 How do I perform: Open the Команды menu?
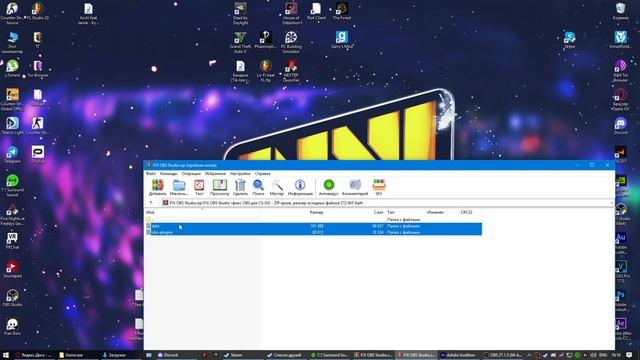tap(169, 173)
